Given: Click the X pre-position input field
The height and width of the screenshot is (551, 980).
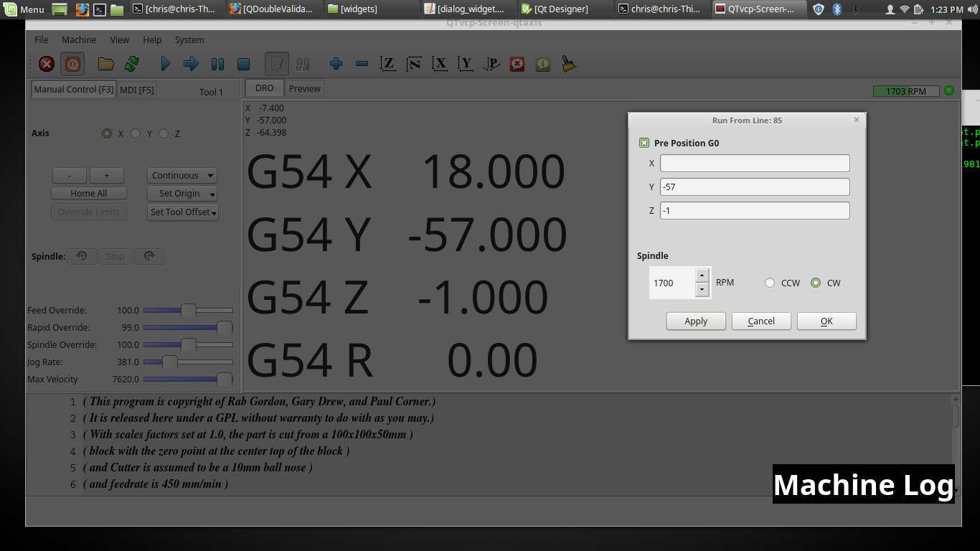Looking at the screenshot, I should (755, 163).
